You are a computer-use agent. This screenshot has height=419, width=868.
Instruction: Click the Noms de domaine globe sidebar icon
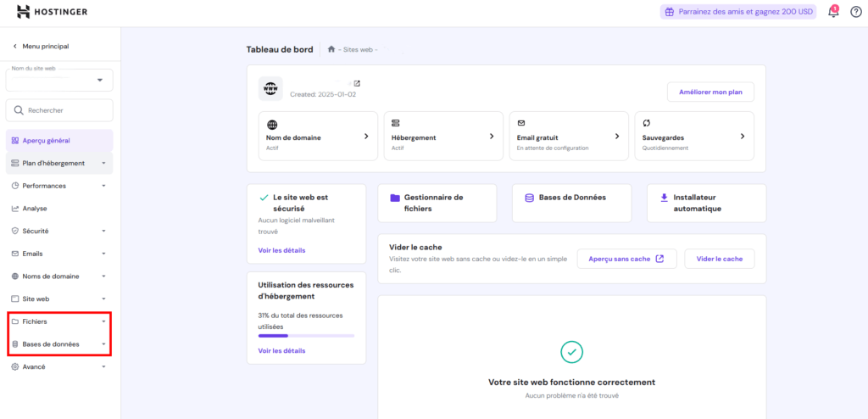[x=15, y=276]
